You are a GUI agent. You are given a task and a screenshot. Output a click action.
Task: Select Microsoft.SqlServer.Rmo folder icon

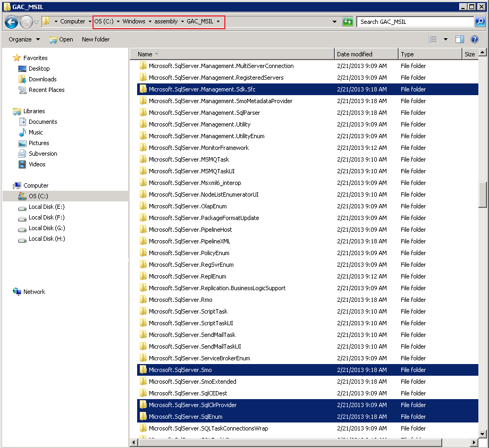pyautogui.click(x=143, y=300)
